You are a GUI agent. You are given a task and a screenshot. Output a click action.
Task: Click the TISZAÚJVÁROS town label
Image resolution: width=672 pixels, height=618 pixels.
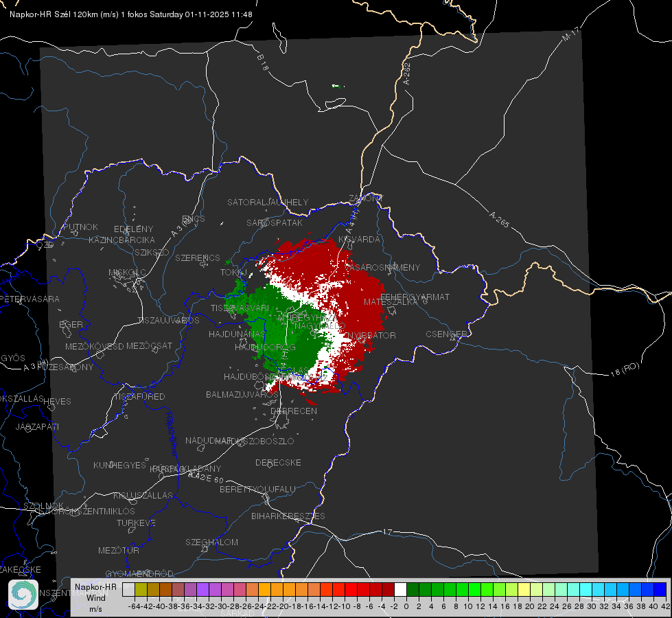coord(168,321)
